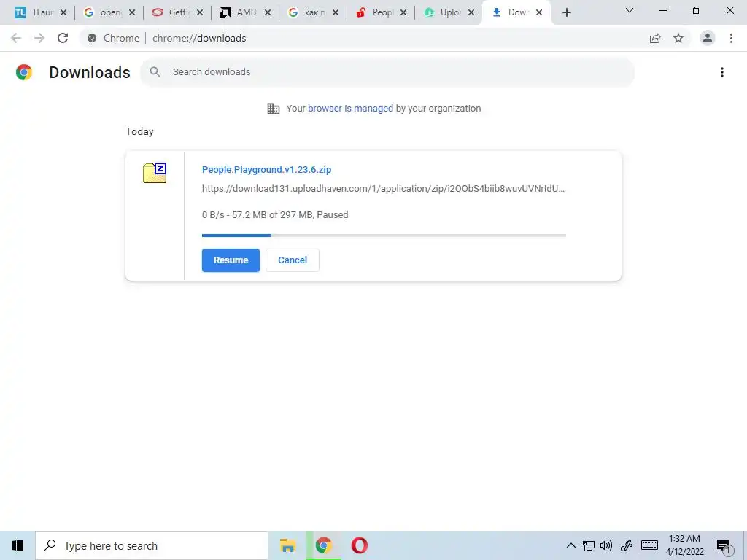Click the volume icon in system tray
This screenshot has width=747, height=560.
point(606,545)
